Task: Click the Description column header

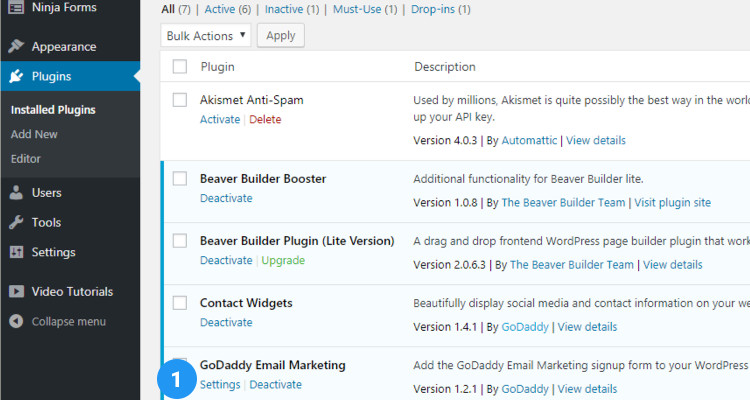Action: coord(445,67)
